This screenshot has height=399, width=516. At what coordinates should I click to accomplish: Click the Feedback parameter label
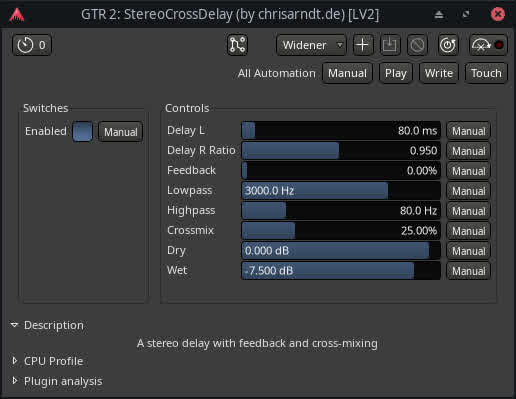[x=191, y=170]
